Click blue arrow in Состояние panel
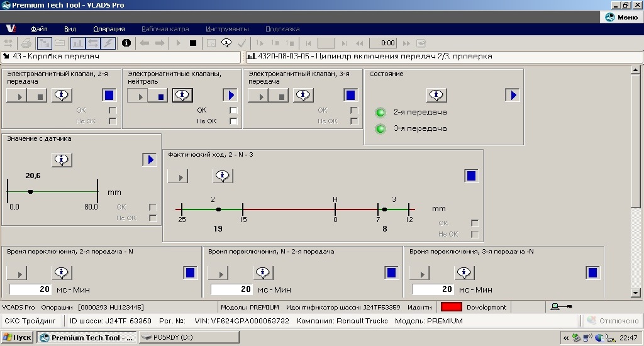644x346 pixels. click(512, 96)
